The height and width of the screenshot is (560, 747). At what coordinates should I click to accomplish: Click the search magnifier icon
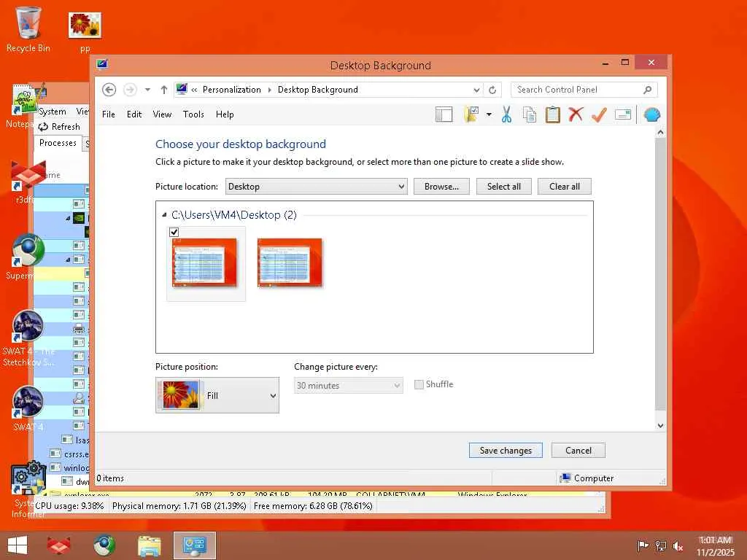647,90
